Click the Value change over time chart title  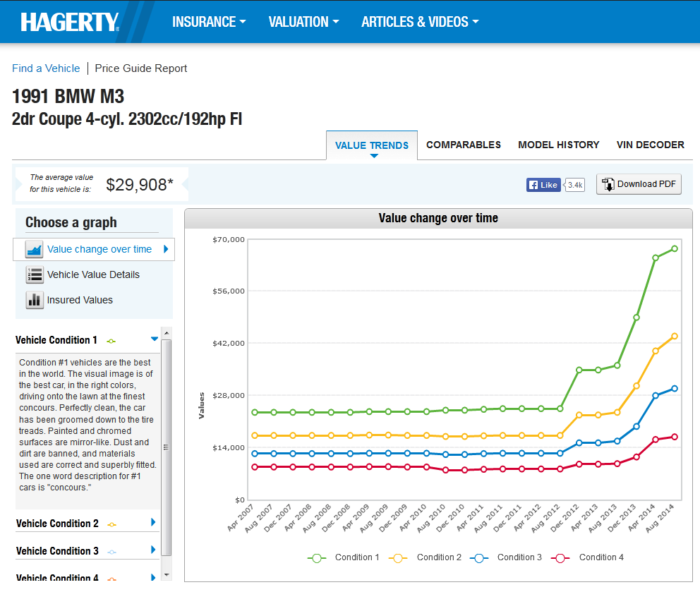click(x=438, y=218)
